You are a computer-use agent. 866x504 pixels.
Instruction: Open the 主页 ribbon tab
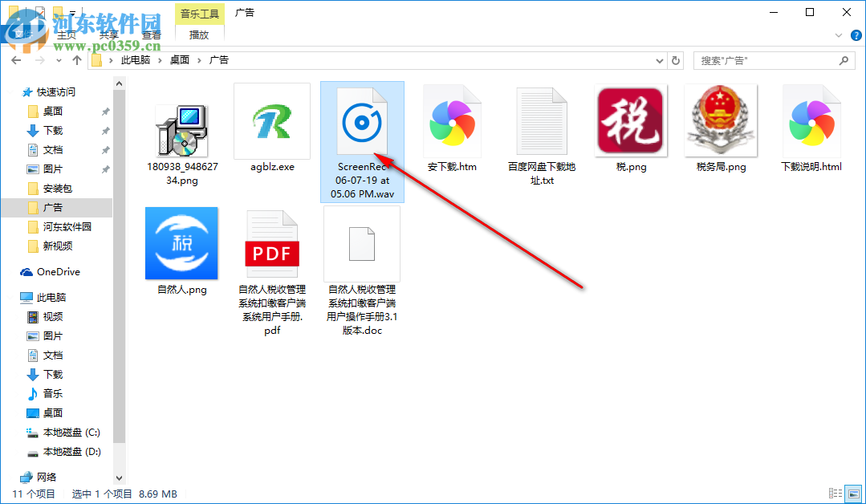67,35
